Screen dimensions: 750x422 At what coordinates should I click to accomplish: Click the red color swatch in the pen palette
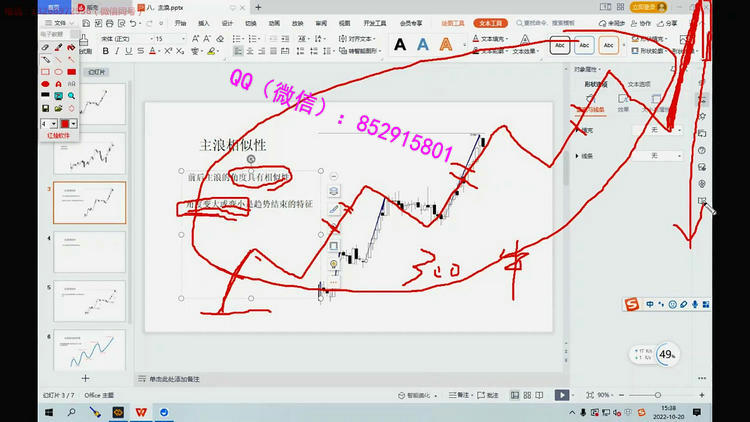click(x=66, y=122)
